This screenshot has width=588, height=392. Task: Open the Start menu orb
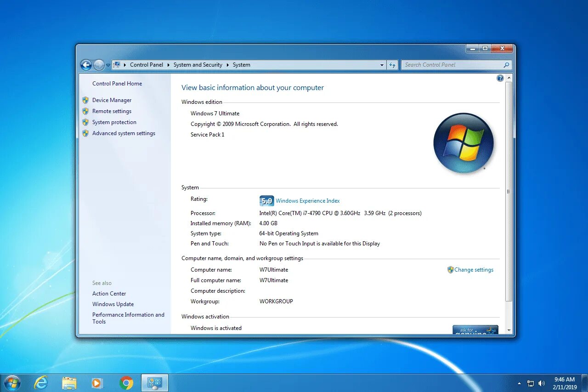coord(12,382)
